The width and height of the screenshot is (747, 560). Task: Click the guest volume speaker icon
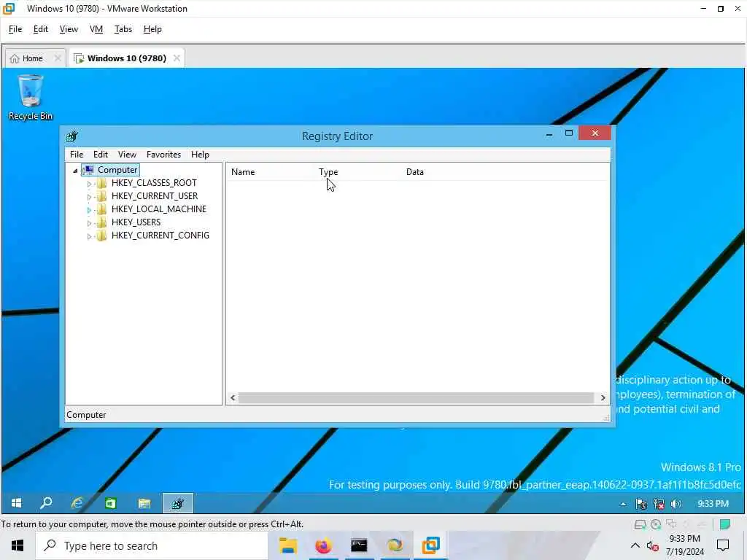tap(676, 504)
